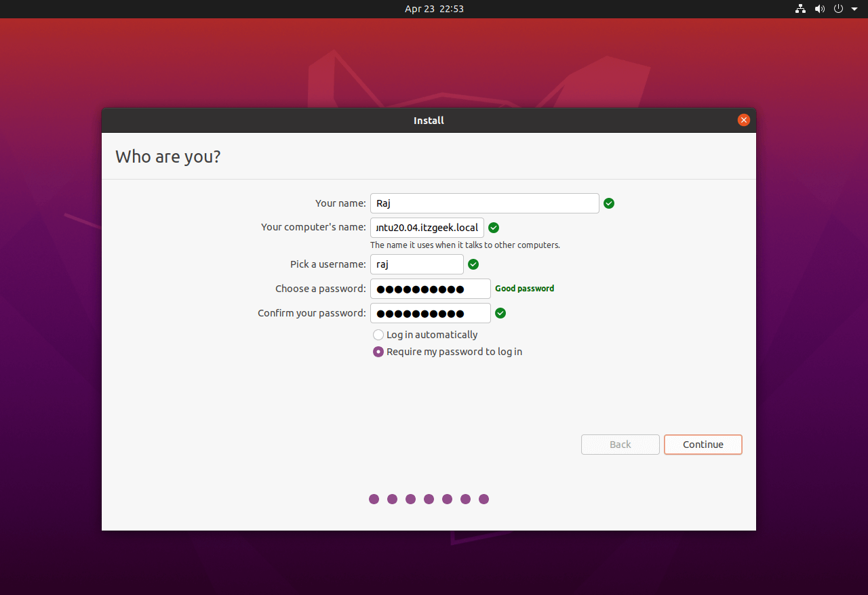
Task: Click green checkmark beside confirm password field
Action: point(500,313)
